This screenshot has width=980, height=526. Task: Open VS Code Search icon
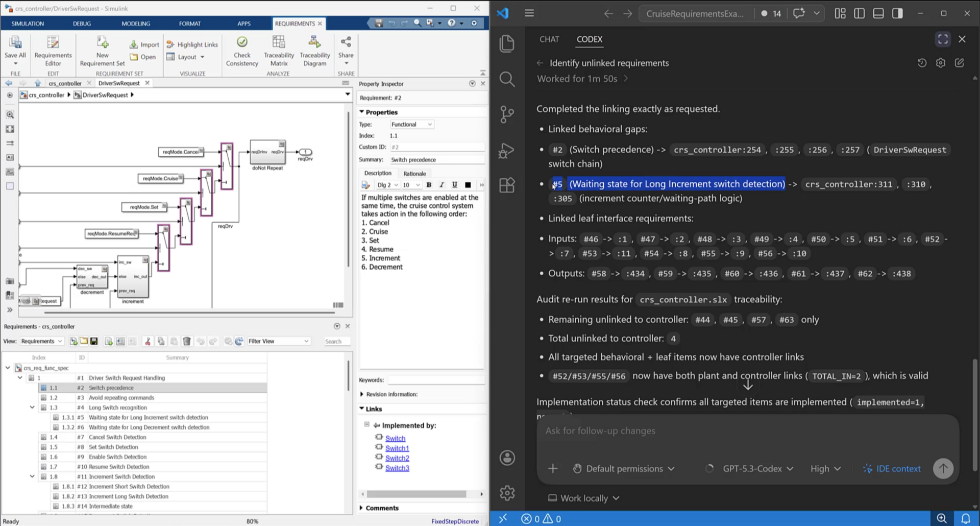[x=507, y=79]
